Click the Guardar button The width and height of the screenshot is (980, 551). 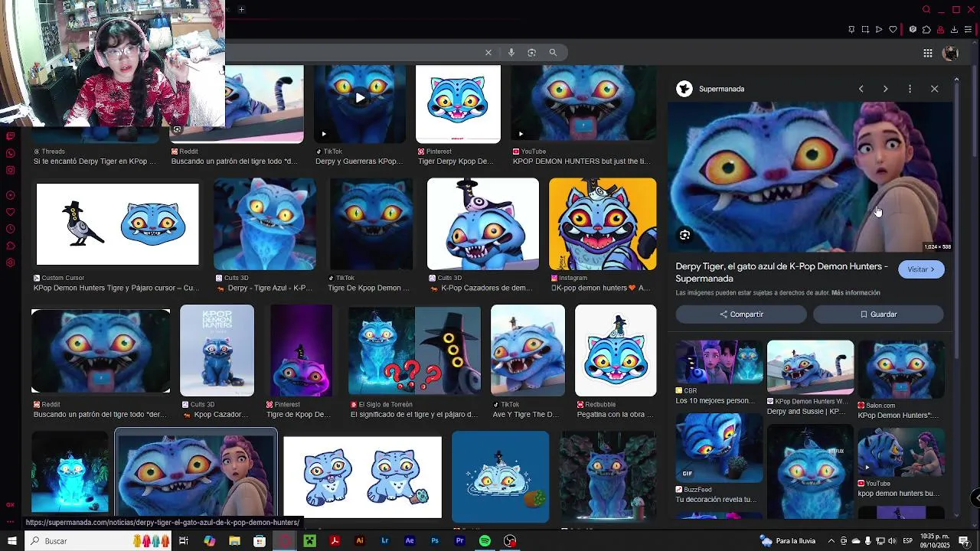[x=878, y=315]
